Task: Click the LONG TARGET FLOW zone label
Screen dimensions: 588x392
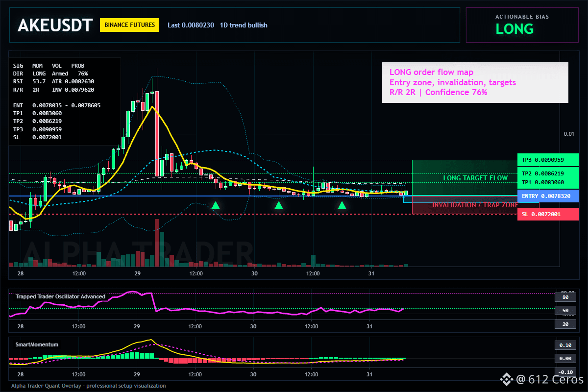Action: 475,178
